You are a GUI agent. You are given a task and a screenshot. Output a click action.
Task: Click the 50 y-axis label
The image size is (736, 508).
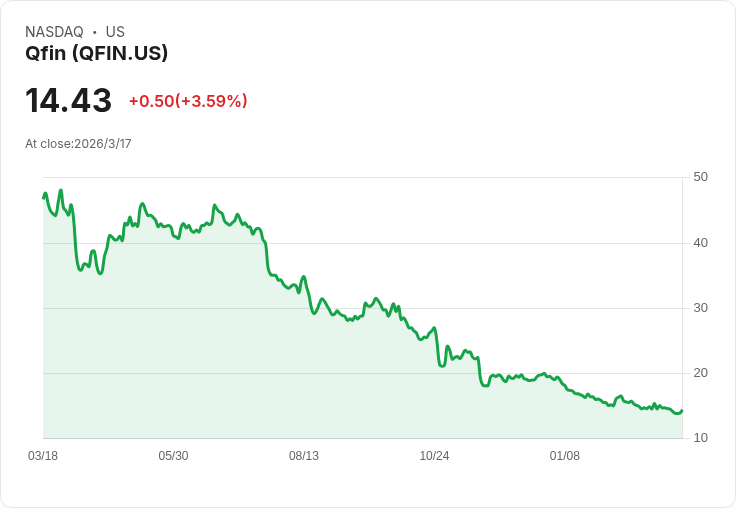point(700,177)
